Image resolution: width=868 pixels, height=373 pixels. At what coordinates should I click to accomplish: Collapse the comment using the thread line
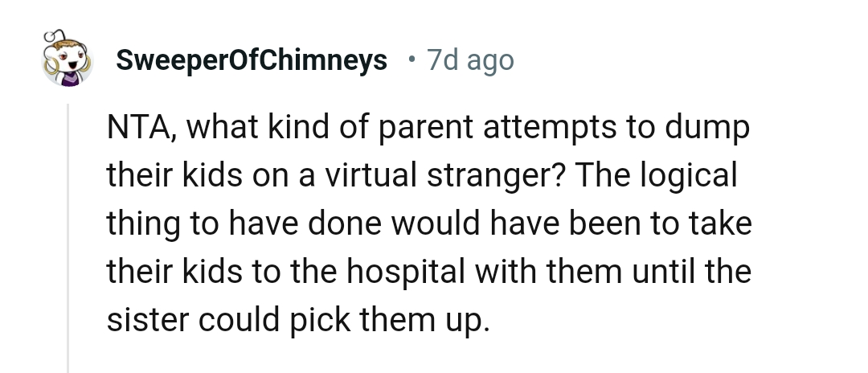click(x=68, y=241)
